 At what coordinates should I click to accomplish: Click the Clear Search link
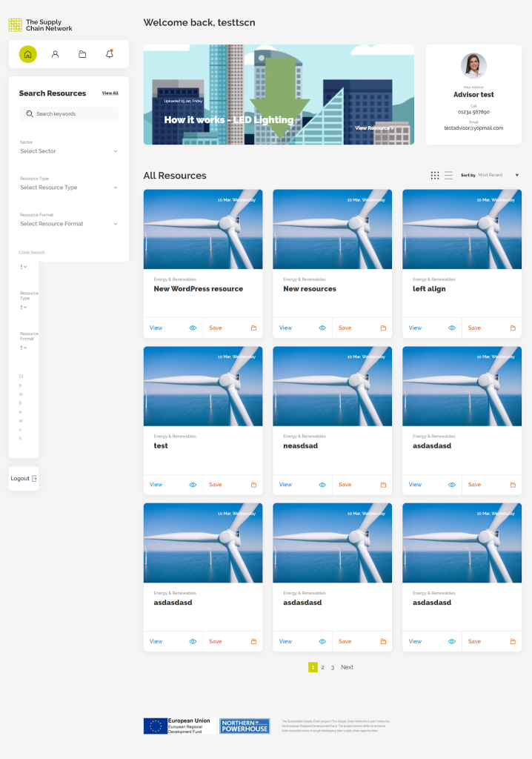(x=32, y=252)
